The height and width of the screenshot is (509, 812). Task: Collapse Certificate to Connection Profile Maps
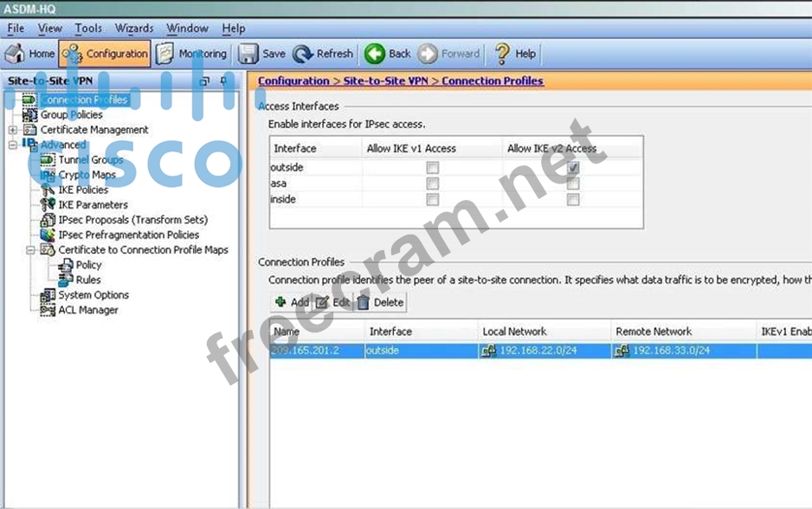pyautogui.click(x=30, y=250)
